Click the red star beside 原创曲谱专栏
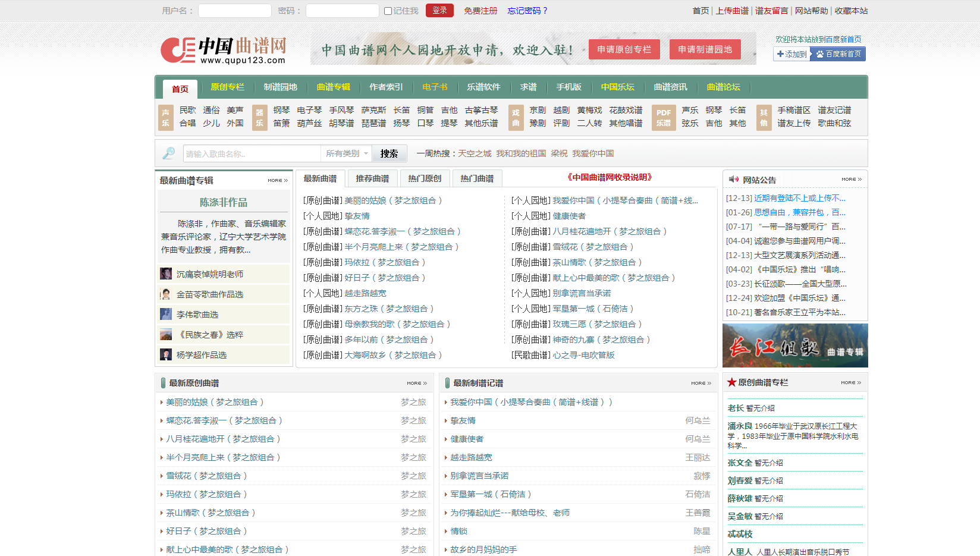 click(x=731, y=382)
